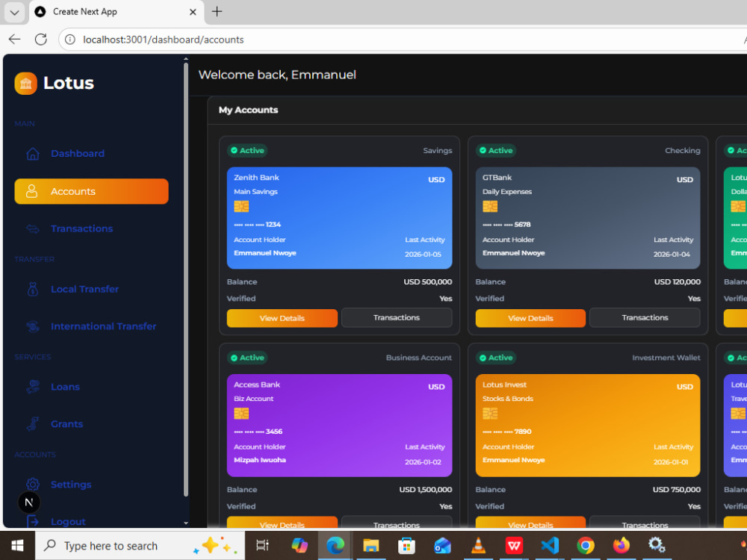Screen dimensions: 747x560
Task: Click the Windows taskbar search box
Action: click(140, 546)
